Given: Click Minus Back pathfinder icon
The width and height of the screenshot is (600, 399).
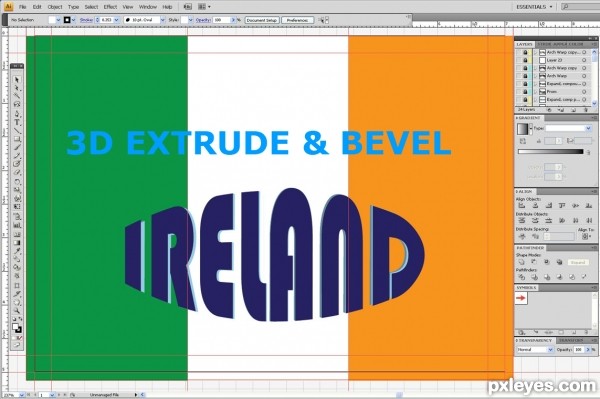Looking at the screenshot, I should [584, 277].
